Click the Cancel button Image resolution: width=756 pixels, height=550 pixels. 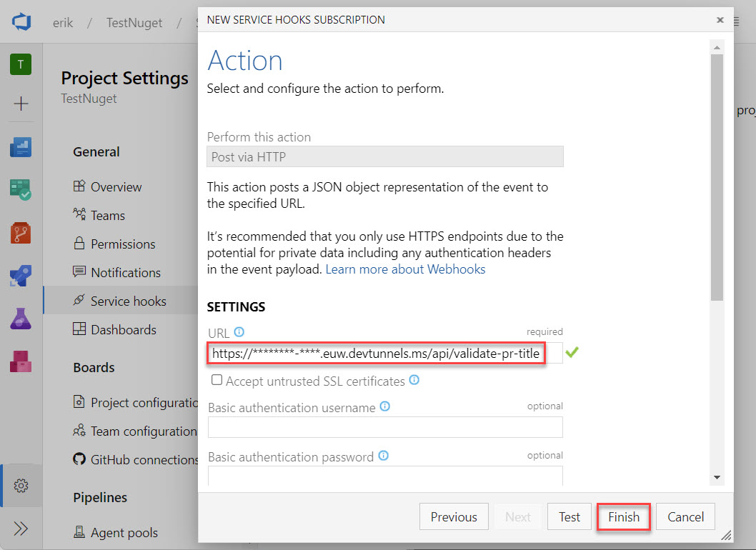point(685,516)
